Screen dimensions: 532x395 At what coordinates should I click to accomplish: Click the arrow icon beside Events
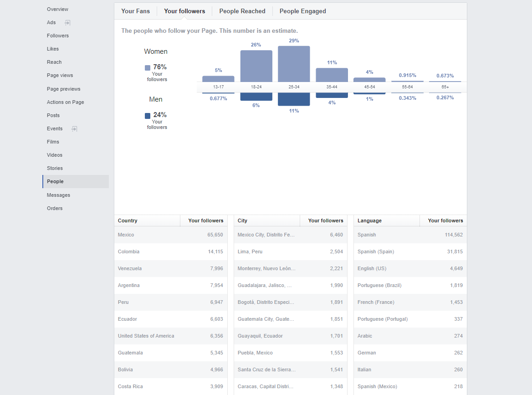(x=74, y=128)
